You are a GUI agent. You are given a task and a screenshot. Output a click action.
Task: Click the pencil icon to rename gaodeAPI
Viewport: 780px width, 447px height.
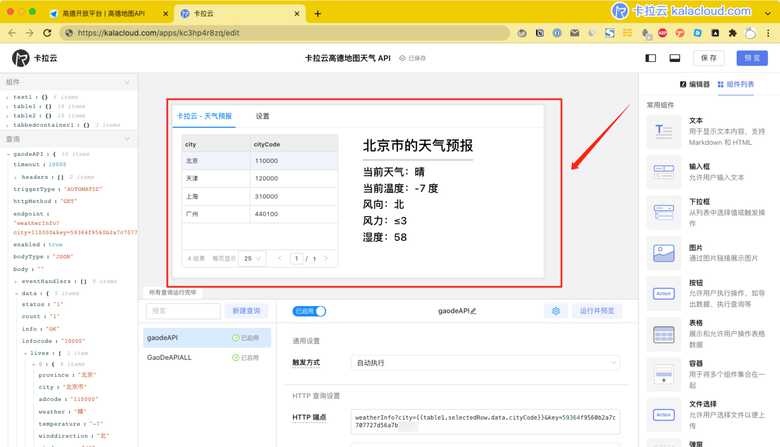(x=473, y=311)
